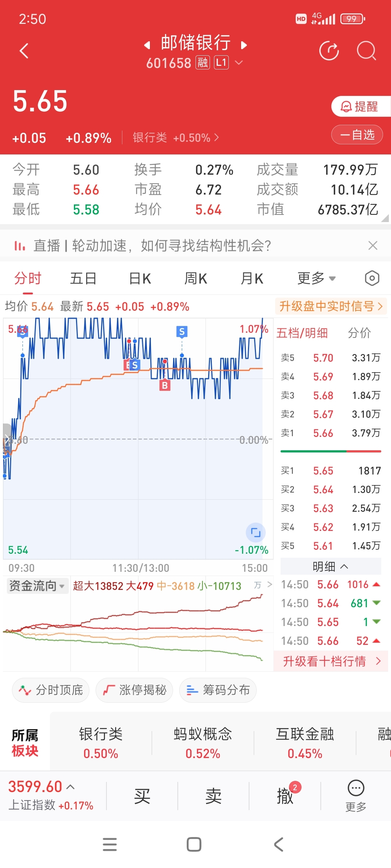
Task: Tap Android home button
Action: 194,844
